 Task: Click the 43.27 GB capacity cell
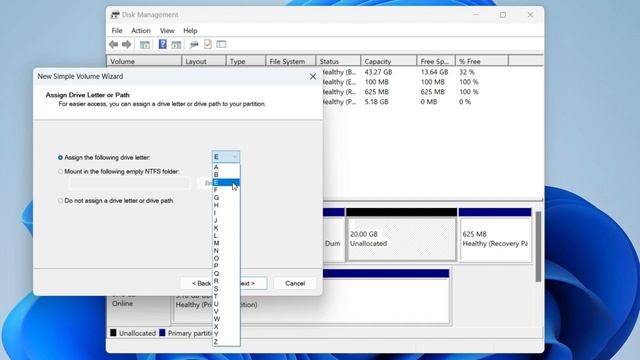(x=378, y=72)
